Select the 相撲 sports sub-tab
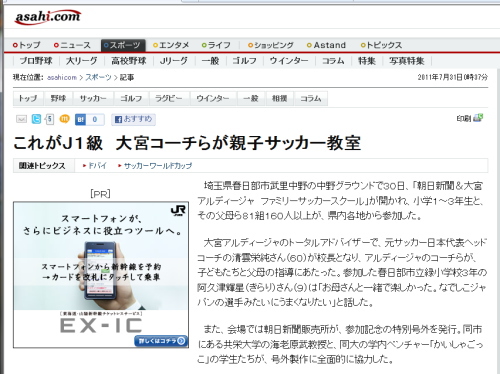Screen dimensions: 500x374 [279, 98]
